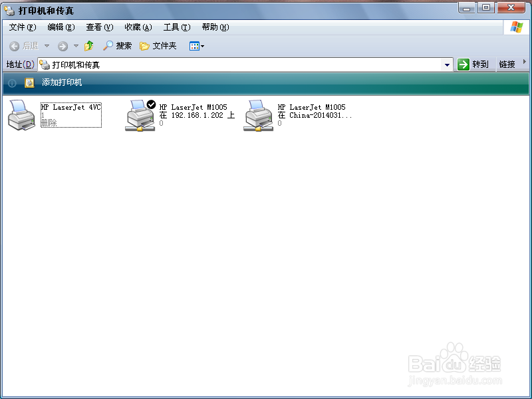Maximize the 打印机和传真 window

pos(486,7)
